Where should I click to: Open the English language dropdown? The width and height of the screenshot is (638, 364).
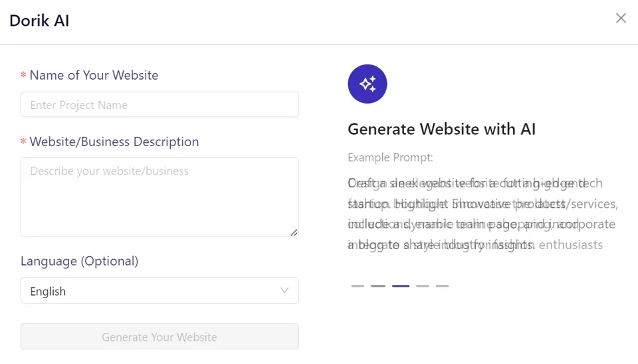coord(159,290)
